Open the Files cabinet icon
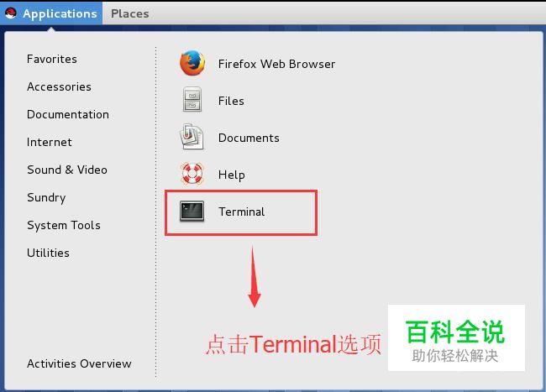546x392 pixels. (x=192, y=100)
